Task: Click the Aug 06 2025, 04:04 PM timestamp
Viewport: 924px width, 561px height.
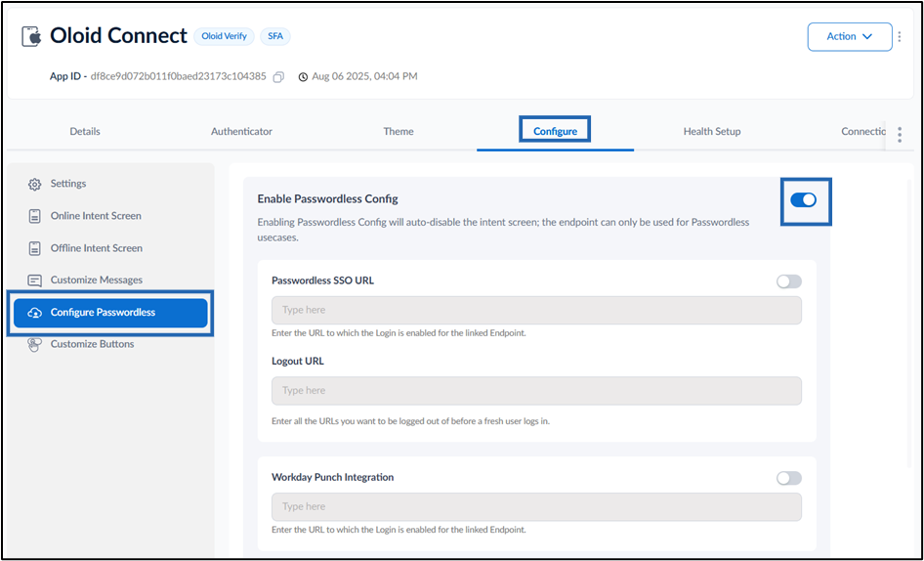Action: [x=364, y=76]
